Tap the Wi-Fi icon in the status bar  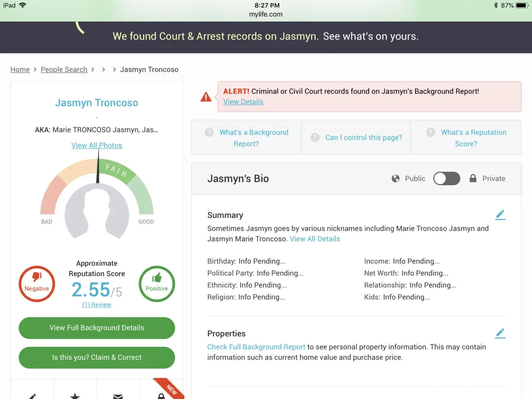tap(22, 5)
